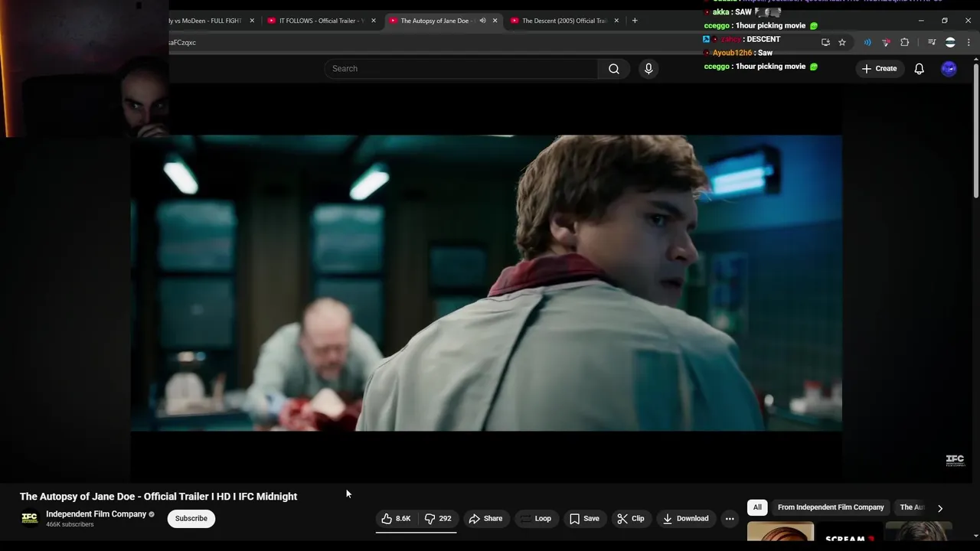Click the thumbs-down icon
This screenshot has width=980, height=551.
[x=430, y=519]
